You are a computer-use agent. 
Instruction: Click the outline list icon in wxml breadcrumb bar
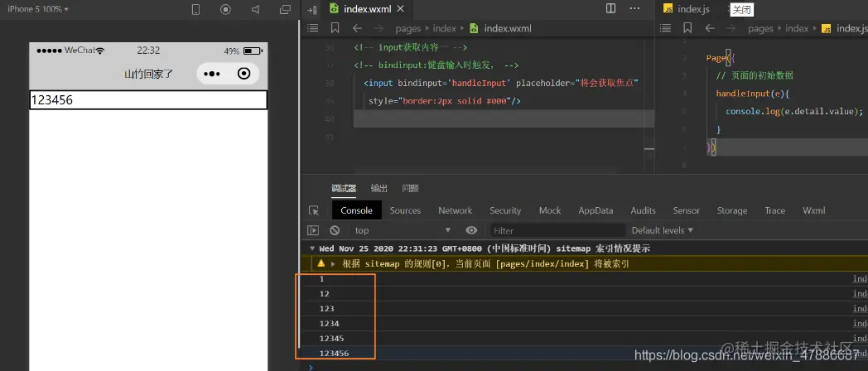pos(313,27)
